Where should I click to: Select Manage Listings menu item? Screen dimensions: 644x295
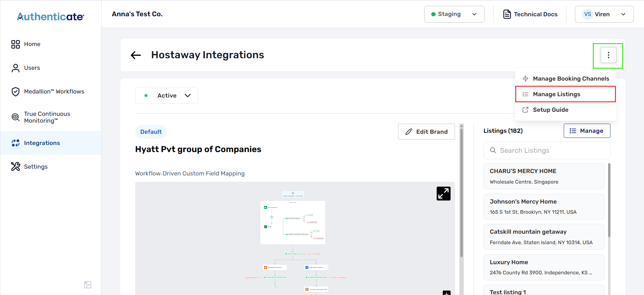[x=565, y=94]
